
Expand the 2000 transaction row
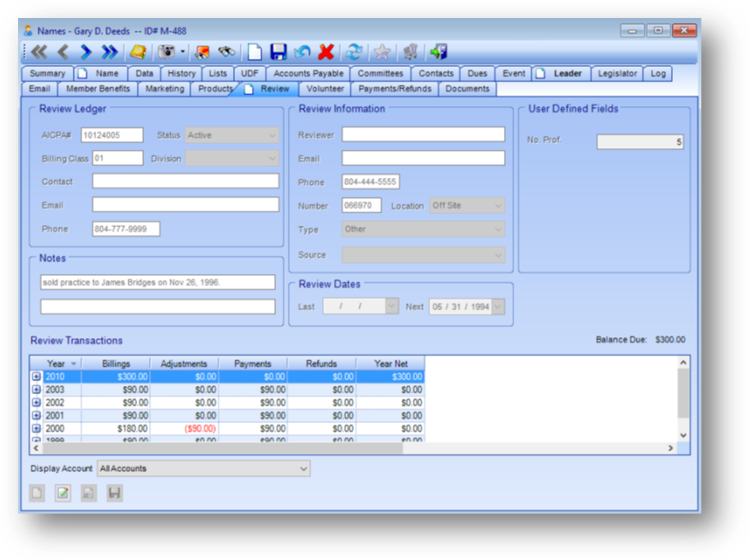(36, 428)
